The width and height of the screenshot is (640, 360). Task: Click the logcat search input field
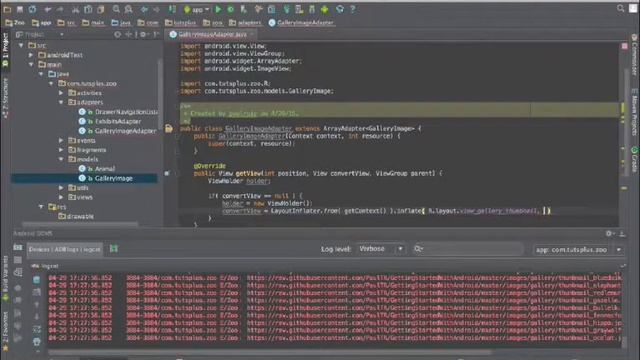click(468, 249)
